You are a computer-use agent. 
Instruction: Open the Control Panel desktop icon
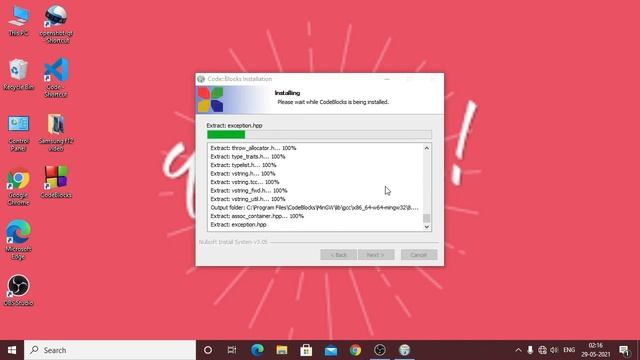[x=18, y=133]
